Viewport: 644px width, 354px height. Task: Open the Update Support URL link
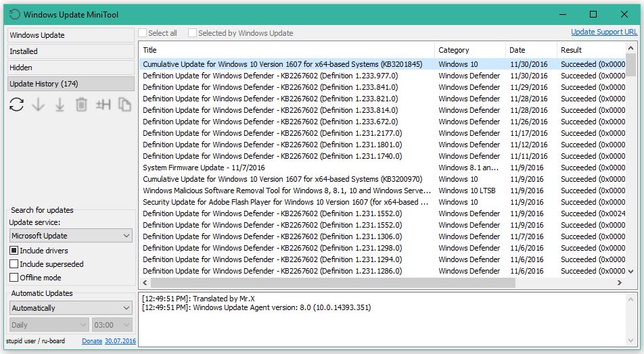pos(603,32)
